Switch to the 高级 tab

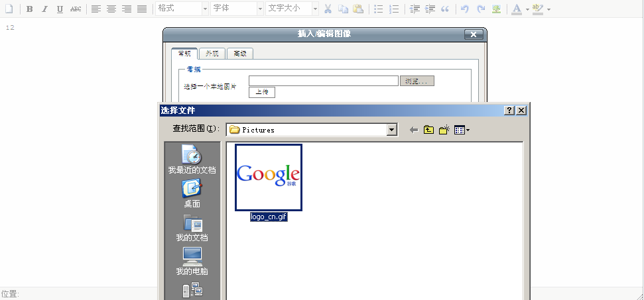coord(240,54)
